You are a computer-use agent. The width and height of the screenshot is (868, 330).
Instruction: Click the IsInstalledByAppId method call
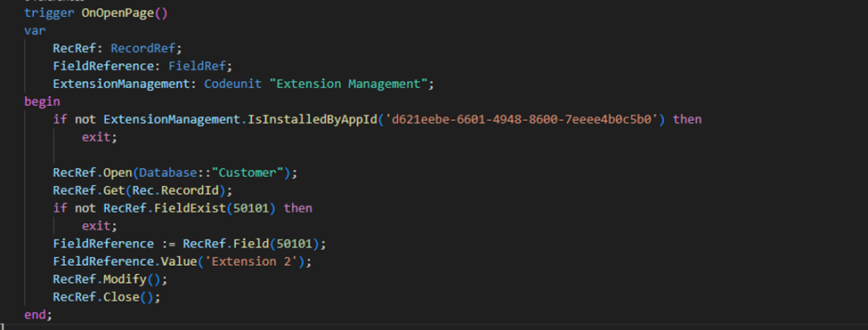click(x=312, y=119)
